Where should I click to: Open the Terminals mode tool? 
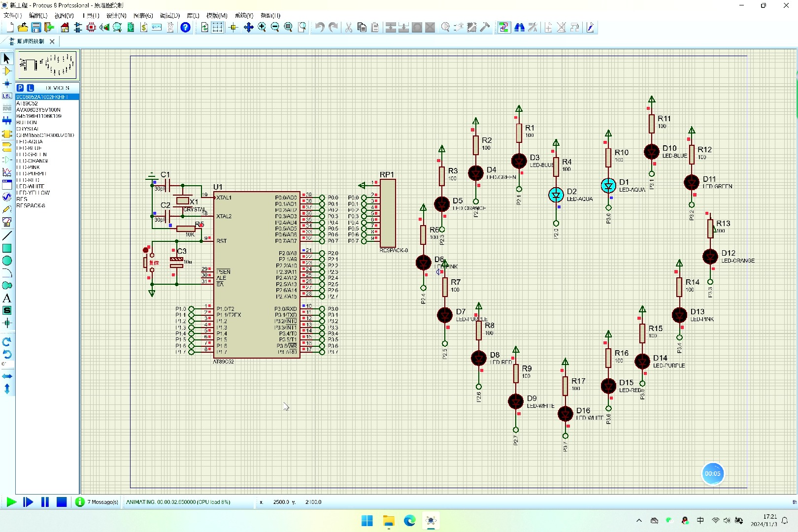click(x=7, y=147)
